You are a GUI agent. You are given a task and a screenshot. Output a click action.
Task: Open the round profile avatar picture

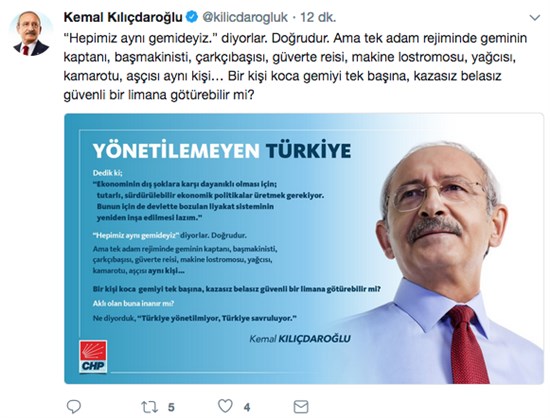(x=31, y=33)
